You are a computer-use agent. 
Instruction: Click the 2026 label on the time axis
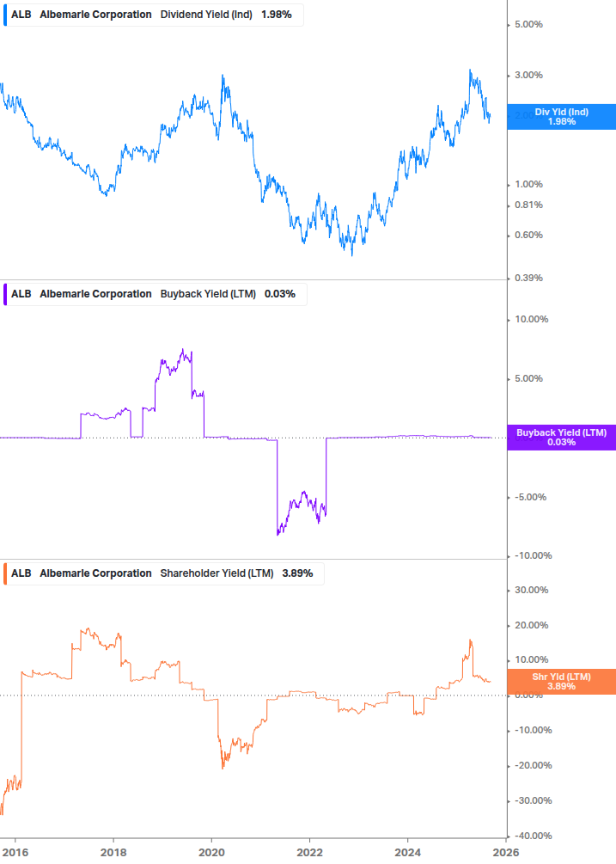(505, 852)
